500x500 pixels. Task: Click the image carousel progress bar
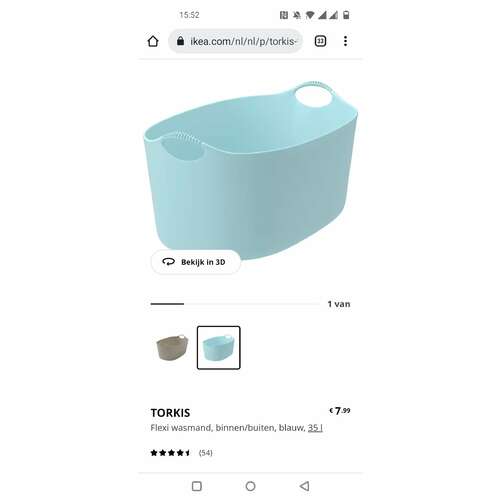click(235, 304)
